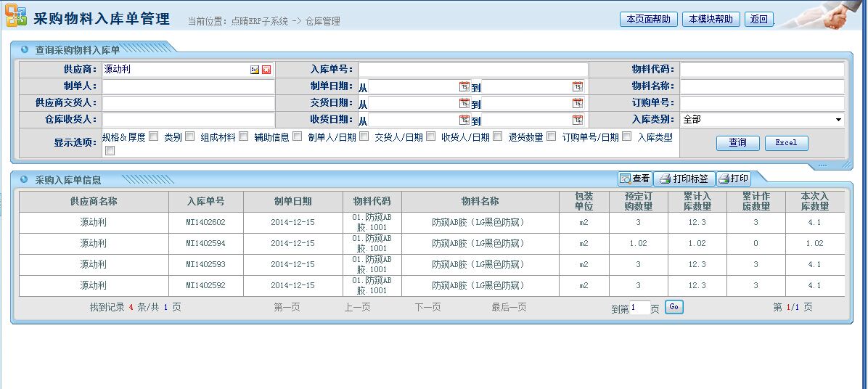The image size is (868, 389).
Task: Enable the 规格&厚度 display checkbox
Action: click(x=153, y=136)
